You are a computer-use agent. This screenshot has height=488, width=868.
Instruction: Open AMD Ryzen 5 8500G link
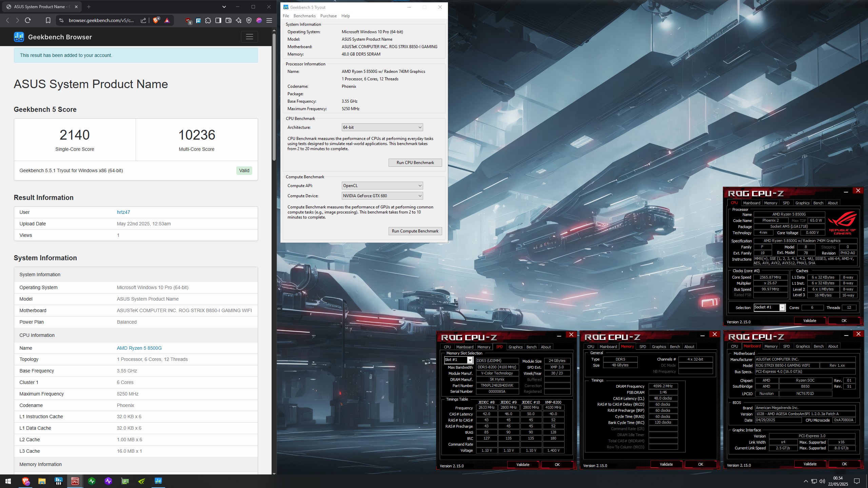pyautogui.click(x=139, y=348)
